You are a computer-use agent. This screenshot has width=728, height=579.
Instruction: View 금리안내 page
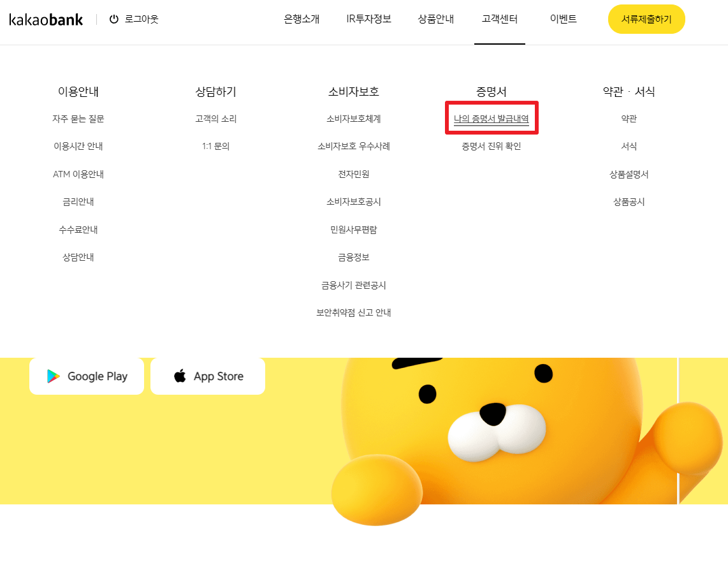pyautogui.click(x=78, y=202)
